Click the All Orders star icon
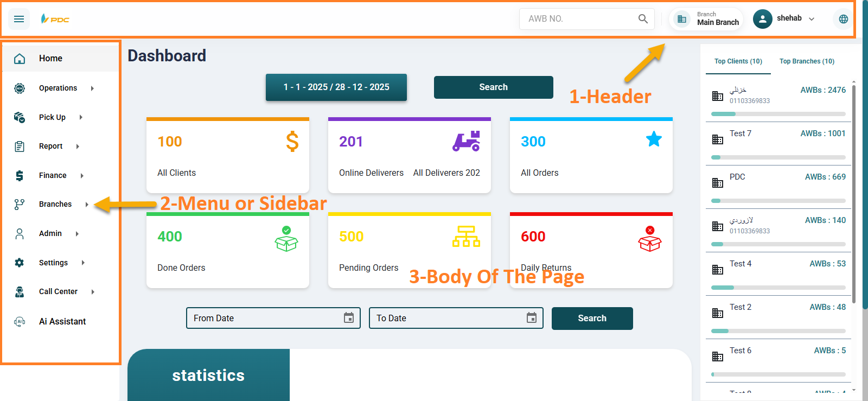Viewport: 868px width, 401px height. [x=654, y=139]
